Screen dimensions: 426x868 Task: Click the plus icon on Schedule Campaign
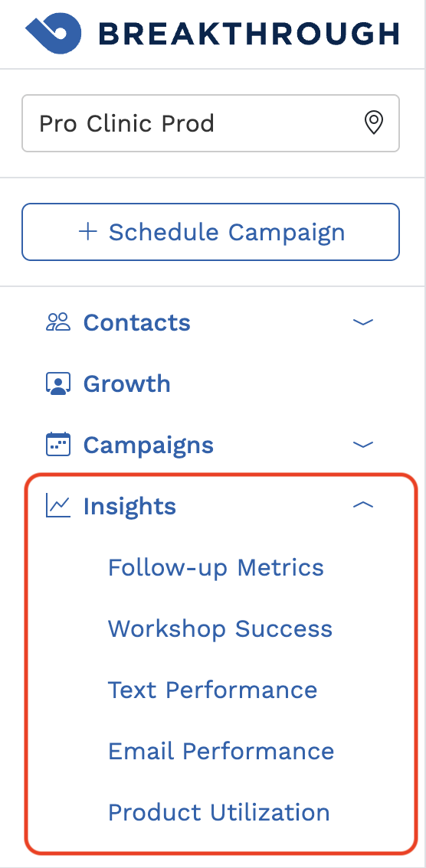pos(88,231)
